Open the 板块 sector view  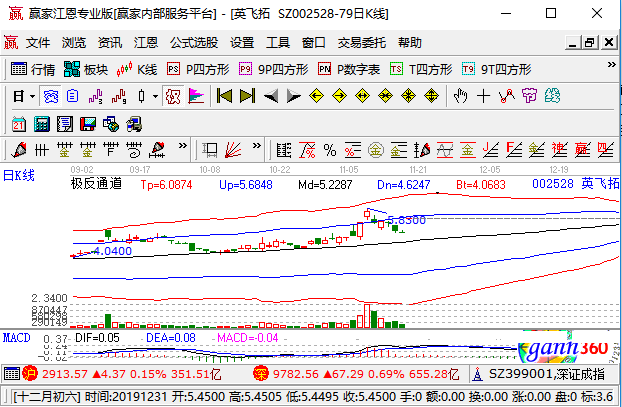(x=86, y=69)
